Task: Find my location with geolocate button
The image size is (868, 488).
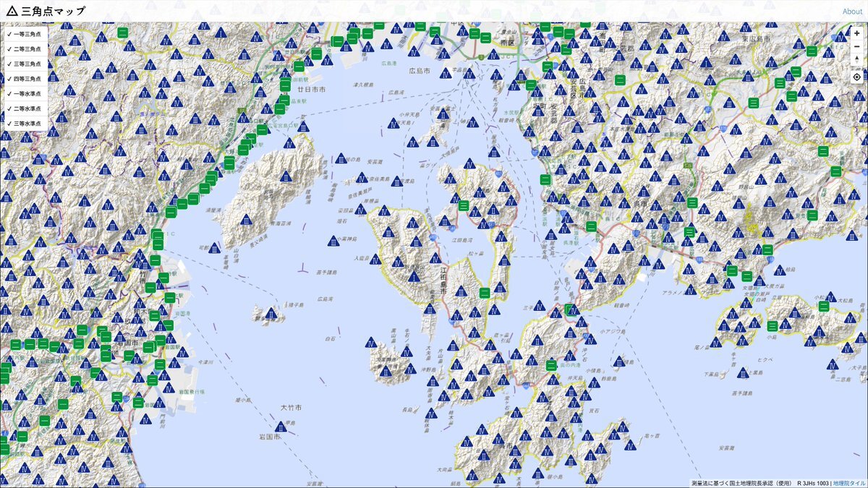Action: (856, 77)
